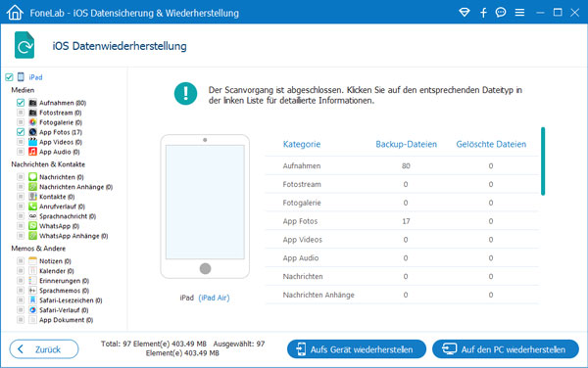Click the Nachrichten message bubble icon
588x368 pixels.
(33, 177)
